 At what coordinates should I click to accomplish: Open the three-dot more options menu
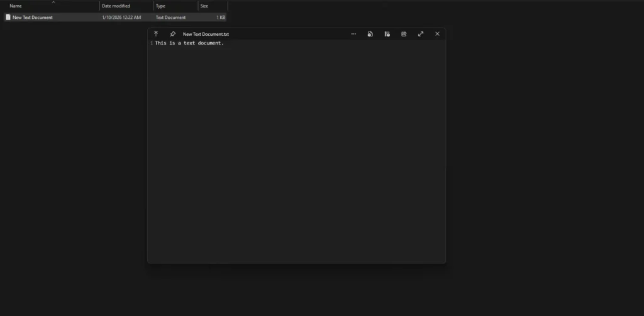353,34
